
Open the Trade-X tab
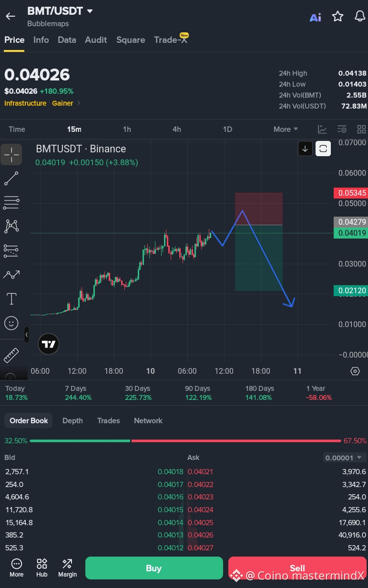(x=171, y=40)
